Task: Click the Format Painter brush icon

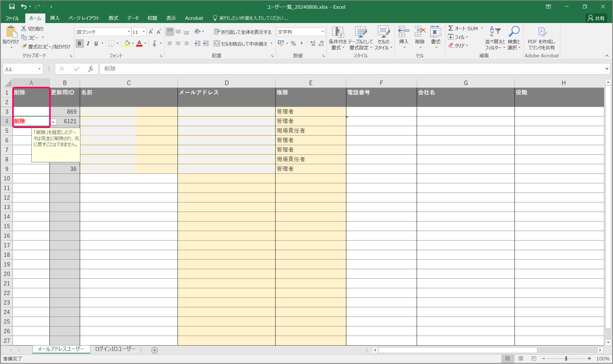Action: point(24,47)
